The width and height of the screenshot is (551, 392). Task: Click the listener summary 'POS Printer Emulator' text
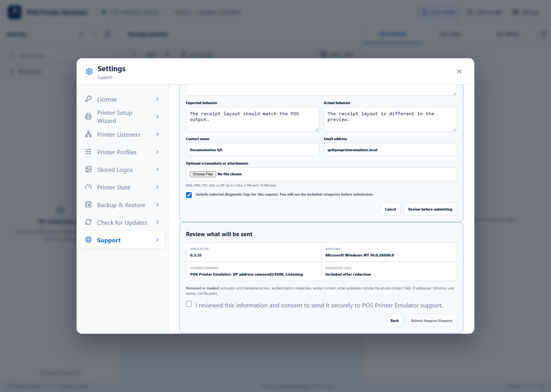tap(246, 274)
